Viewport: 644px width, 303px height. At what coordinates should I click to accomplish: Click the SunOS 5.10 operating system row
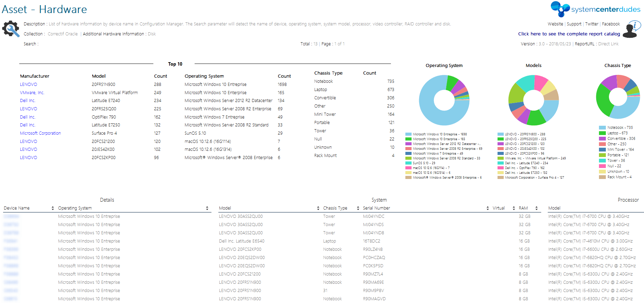(195, 133)
